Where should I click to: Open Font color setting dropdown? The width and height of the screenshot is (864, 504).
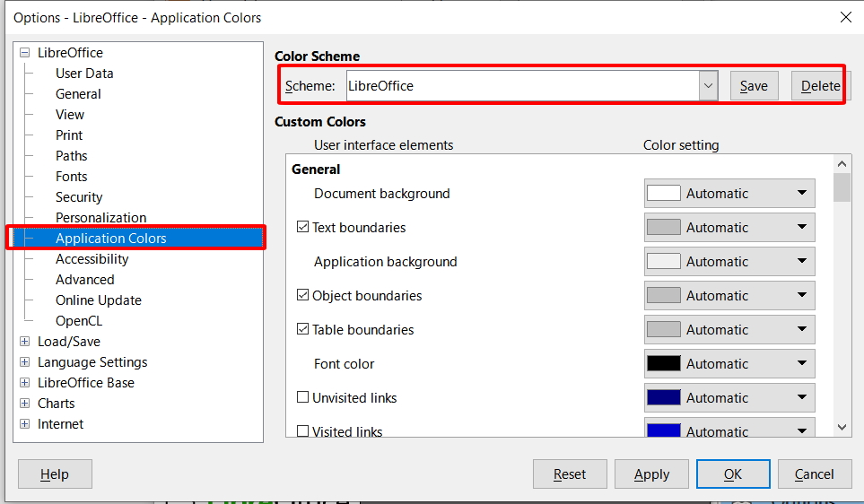click(729, 363)
